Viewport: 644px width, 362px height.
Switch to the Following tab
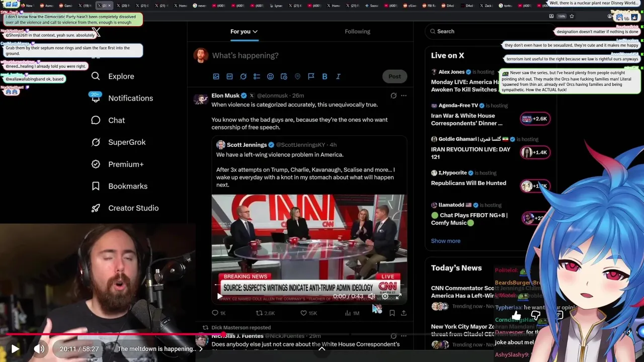[357, 31]
